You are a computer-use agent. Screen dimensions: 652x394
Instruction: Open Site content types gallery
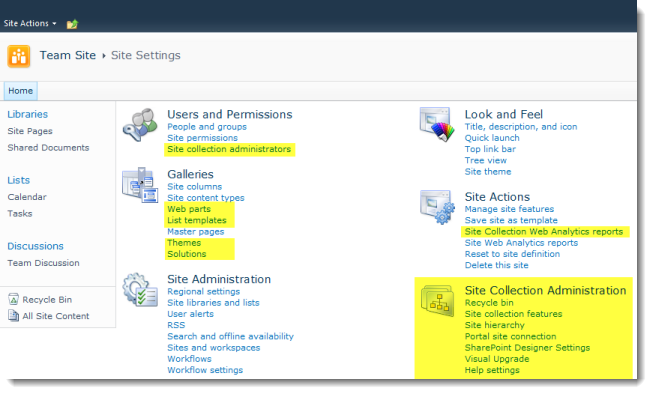click(x=206, y=198)
